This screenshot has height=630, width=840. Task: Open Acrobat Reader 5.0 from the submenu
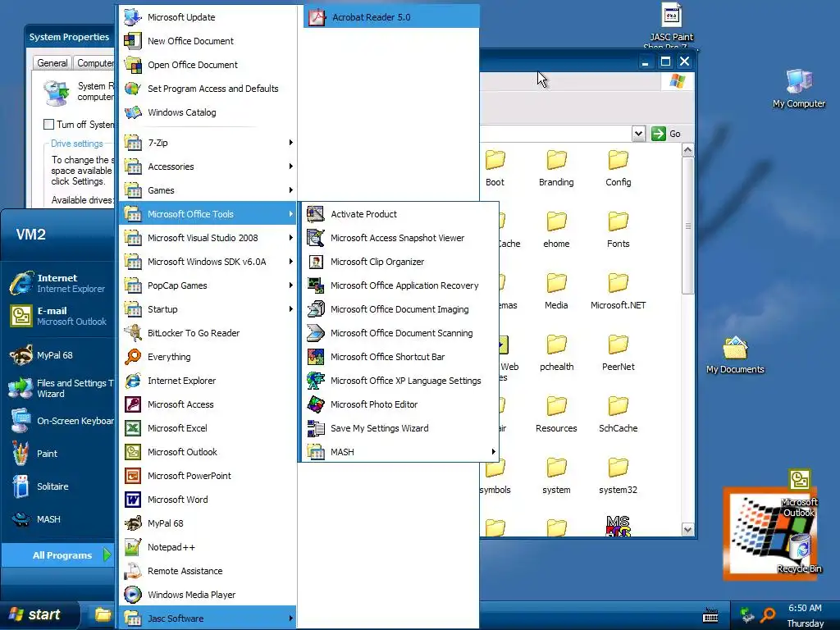(x=391, y=17)
